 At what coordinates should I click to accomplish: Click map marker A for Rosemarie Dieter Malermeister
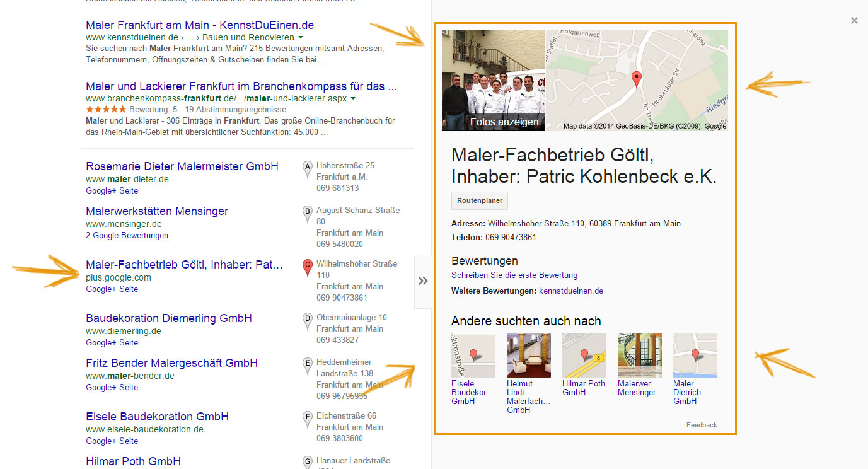(x=308, y=168)
